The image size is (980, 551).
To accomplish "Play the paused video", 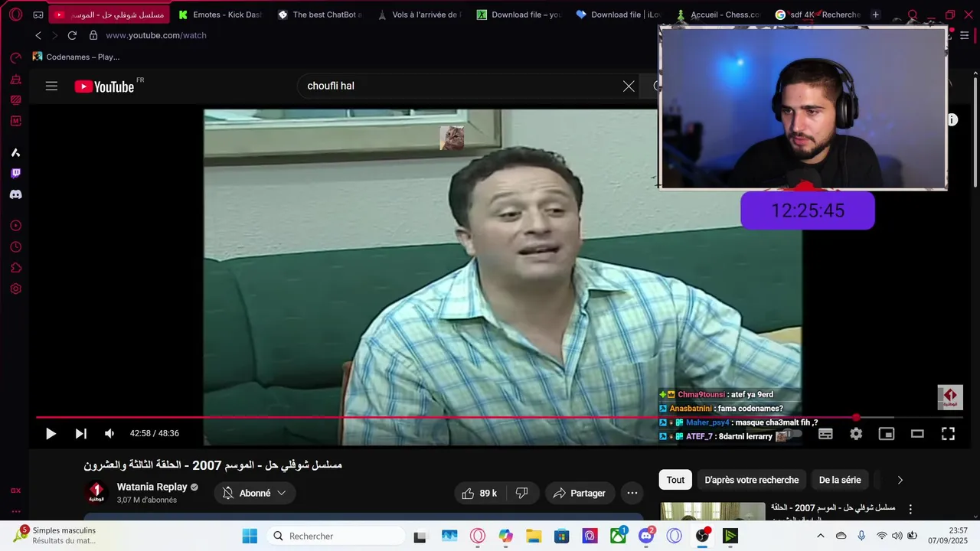I will point(51,434).
